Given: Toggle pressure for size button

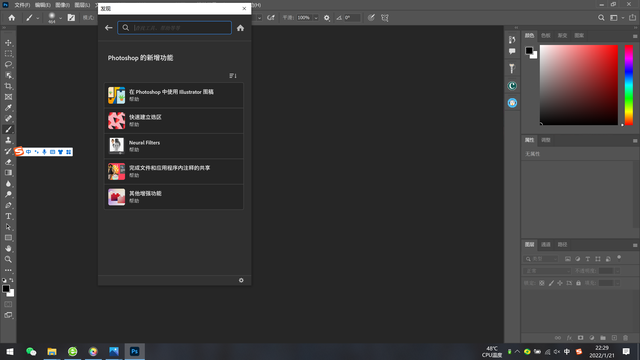Looking at the screenshot, I should [x=371, y=18].
